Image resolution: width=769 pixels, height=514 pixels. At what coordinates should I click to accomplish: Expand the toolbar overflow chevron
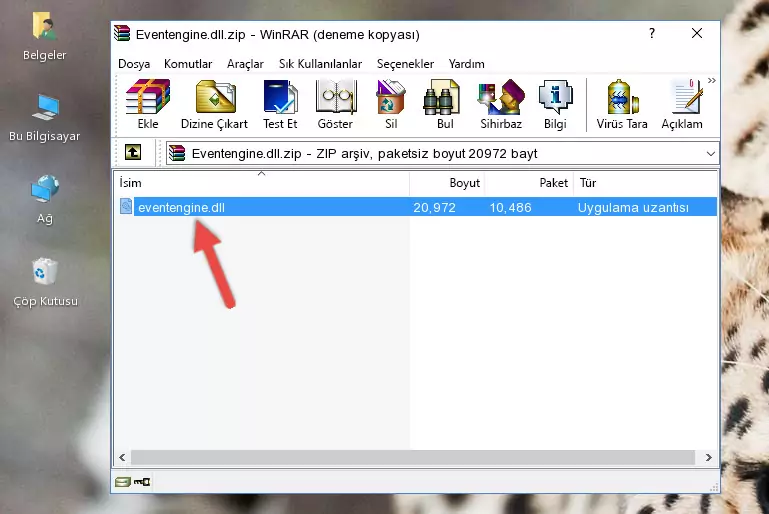tap(712, 80)
